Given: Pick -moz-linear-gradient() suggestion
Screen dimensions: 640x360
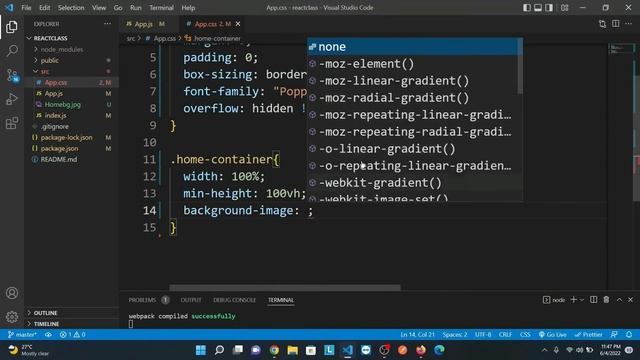Looking at the screenshot, I should coord(412,80).
